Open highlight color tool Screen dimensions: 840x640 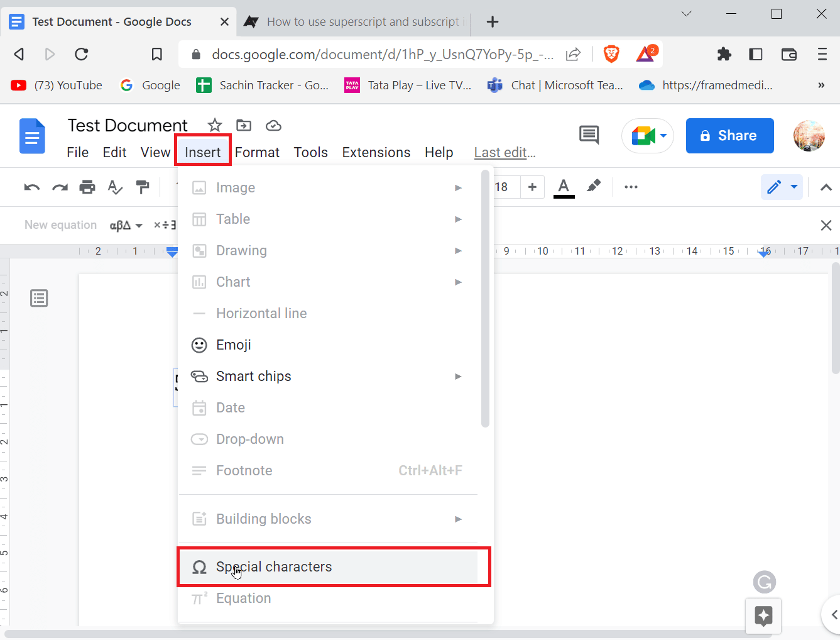tap(593, 187)
